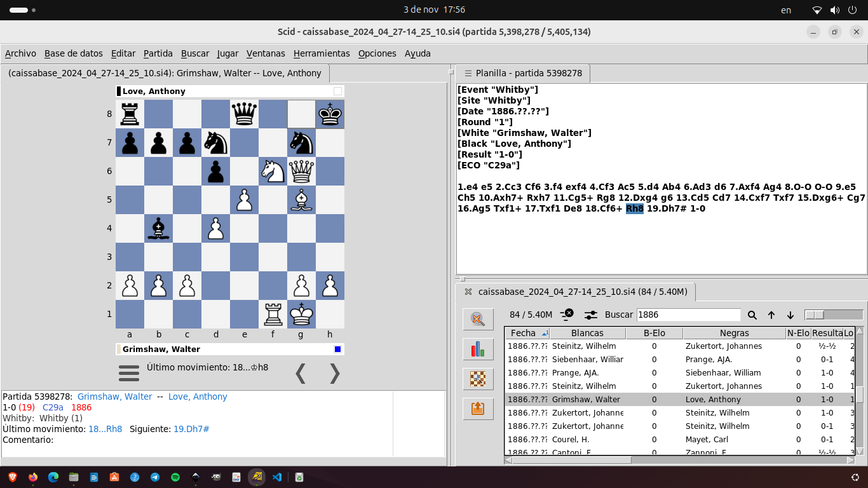The height and width of the screenshot is (488, 868).
Task: Open the Editar menu
Action: click(x=123, y=53)
